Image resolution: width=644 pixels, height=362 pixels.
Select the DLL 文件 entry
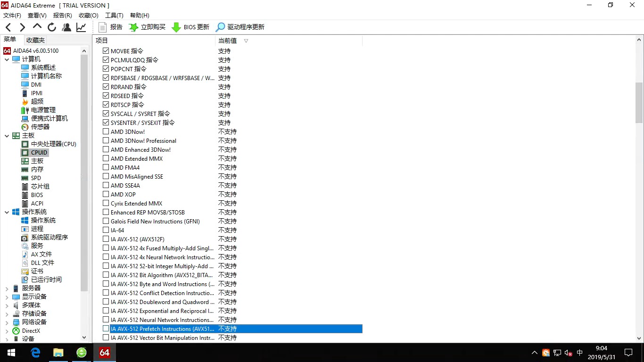pos(38,263)
